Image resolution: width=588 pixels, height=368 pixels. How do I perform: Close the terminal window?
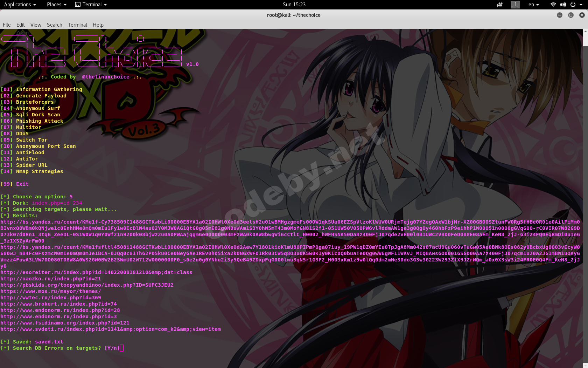click(x=582, y=15)
